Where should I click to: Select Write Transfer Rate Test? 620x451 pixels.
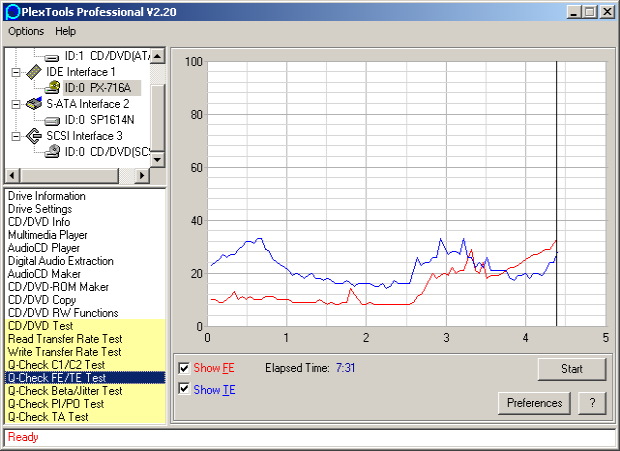(85, 352)
